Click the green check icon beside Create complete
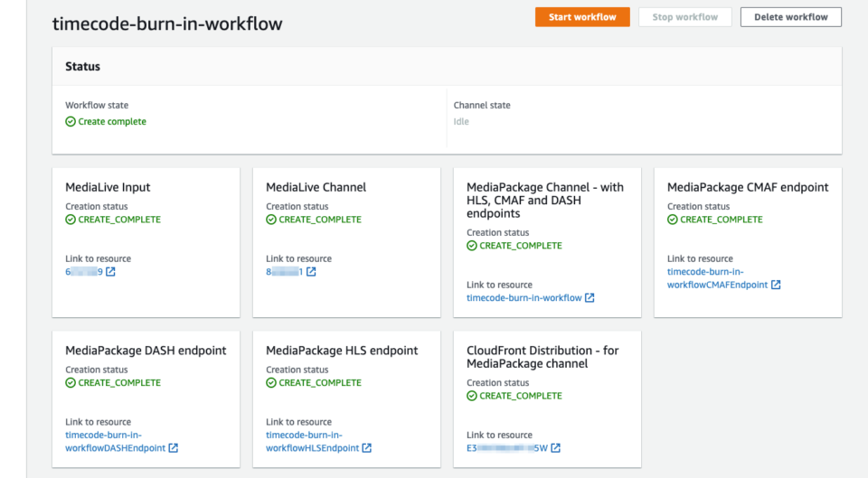The width and height of the screenshot is (868, 478). point(71,122)
